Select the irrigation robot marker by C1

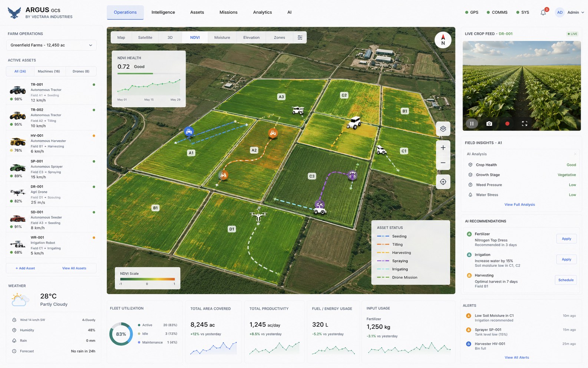pos(381,150)
